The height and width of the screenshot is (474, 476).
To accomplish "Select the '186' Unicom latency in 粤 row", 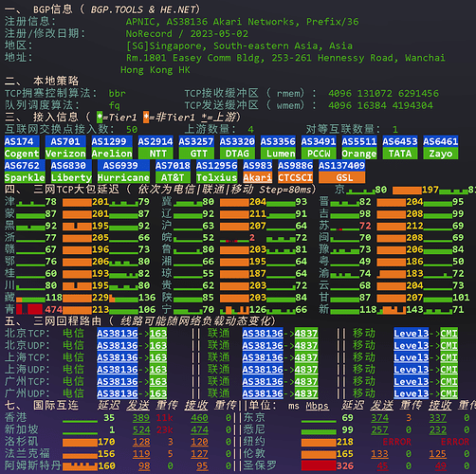I will tap(414, 262).
